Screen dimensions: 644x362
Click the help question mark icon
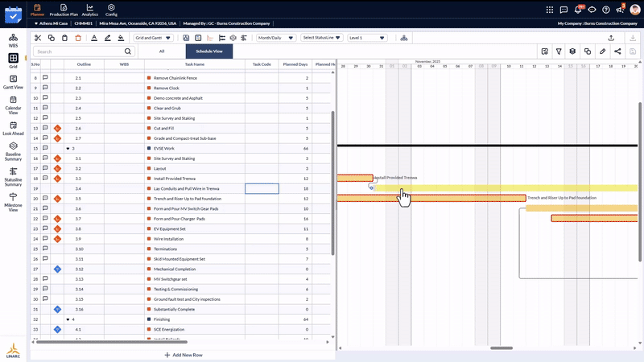606,10
